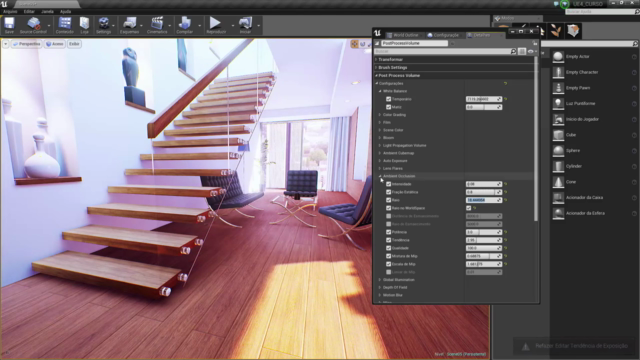
Task: Open the Editar menu
Action: point(29,11)
